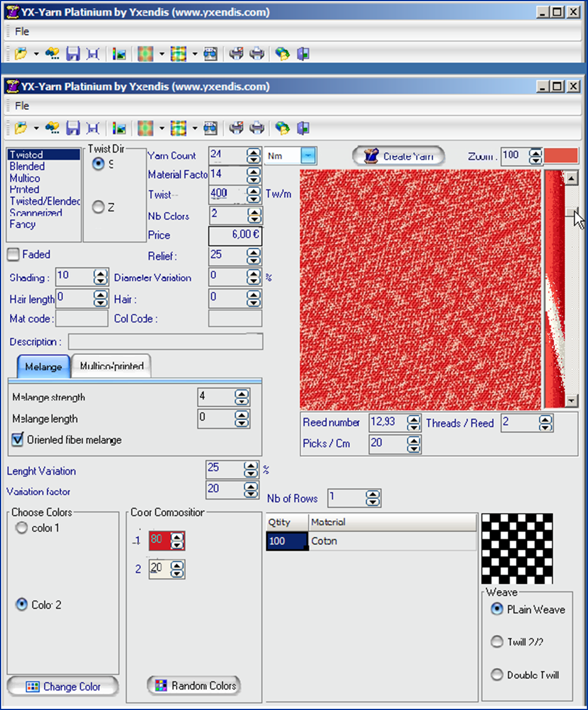
Task: Expand Open folder dropdown arrow in back window
Action: pos(36,54)
